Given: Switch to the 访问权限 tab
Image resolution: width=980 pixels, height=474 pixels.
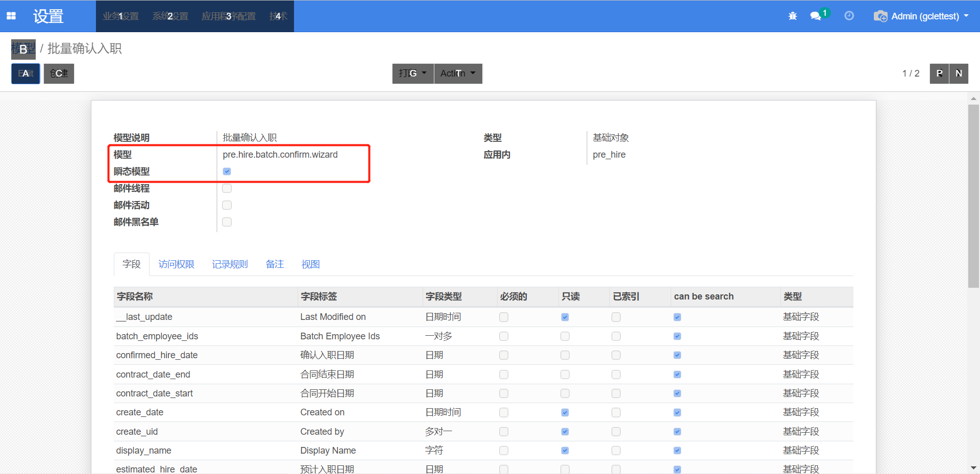Looking at the screenshot, I should (x=176, y=264).
